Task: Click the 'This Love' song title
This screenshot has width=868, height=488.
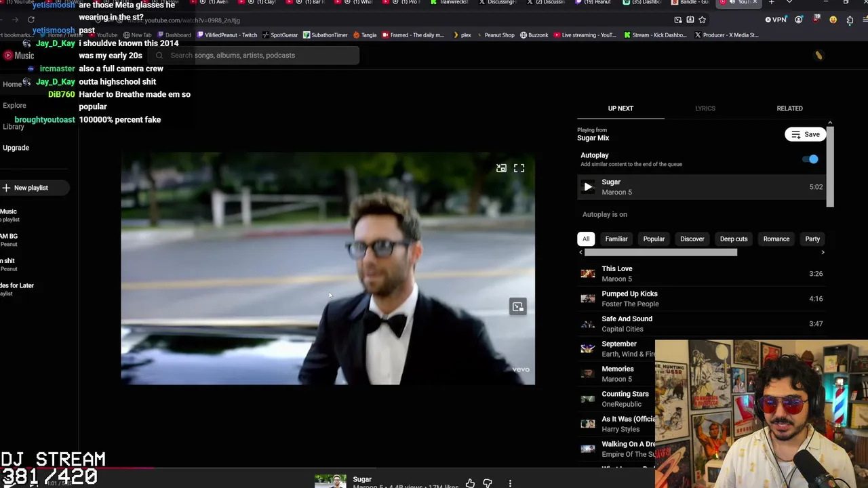Action: pyautogui.click(x=617, y=269)
